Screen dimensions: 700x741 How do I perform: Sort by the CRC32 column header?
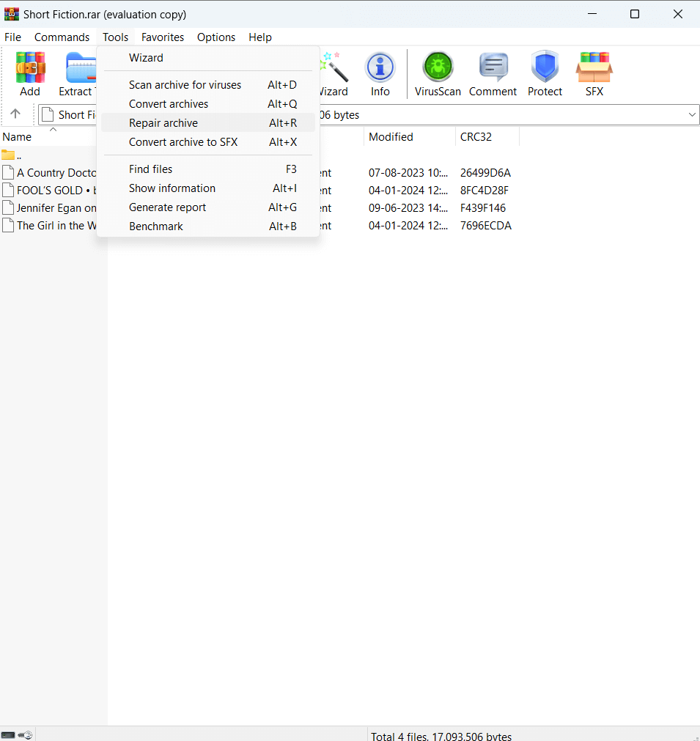click(x=476, y=137)
